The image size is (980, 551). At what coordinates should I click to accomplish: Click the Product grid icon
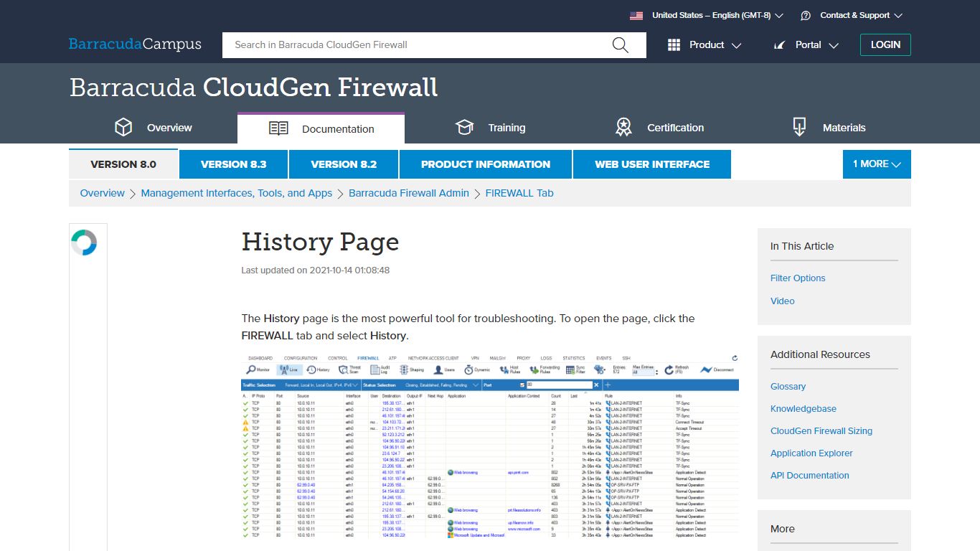click(674, 44)
